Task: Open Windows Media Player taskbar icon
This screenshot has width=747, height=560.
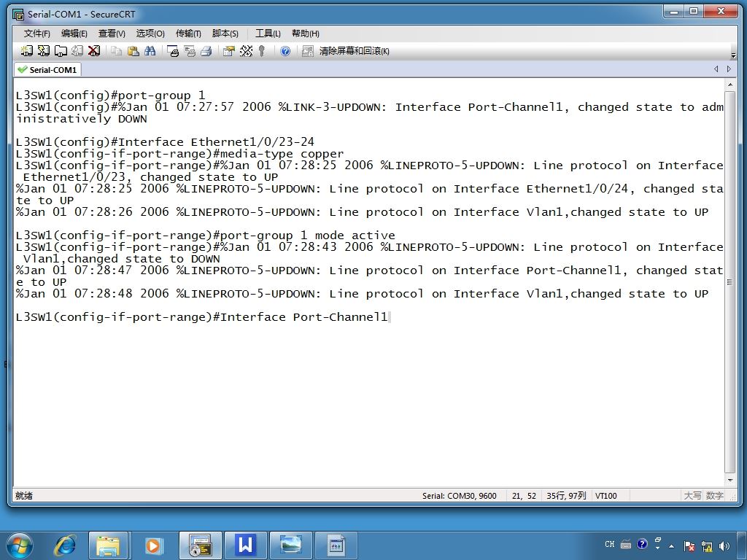Action: pos(153,545)
